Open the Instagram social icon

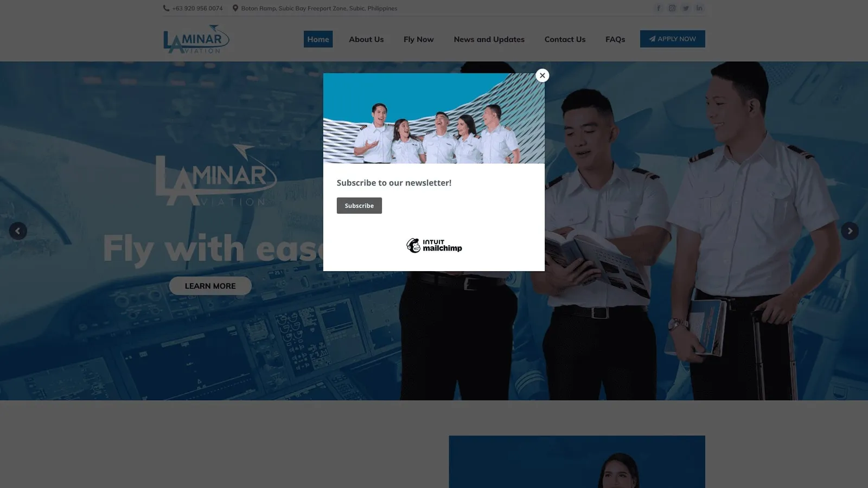coord(672,8)
